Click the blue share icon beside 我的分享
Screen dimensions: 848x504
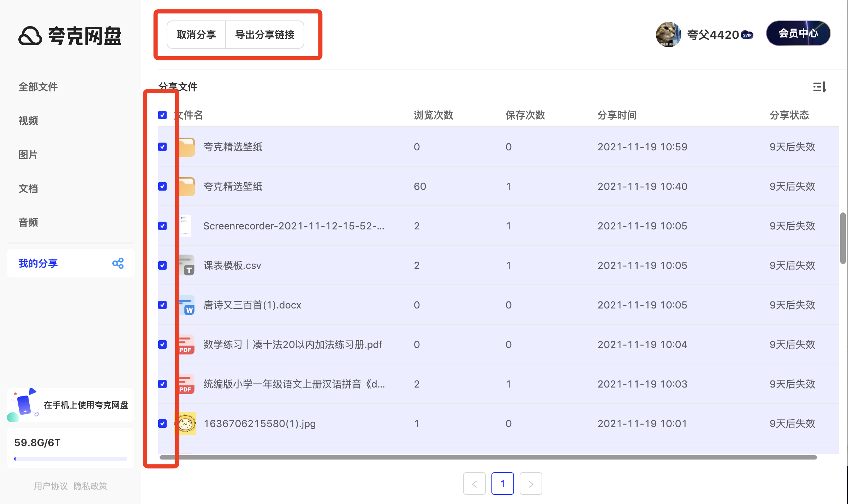point(118,263)
